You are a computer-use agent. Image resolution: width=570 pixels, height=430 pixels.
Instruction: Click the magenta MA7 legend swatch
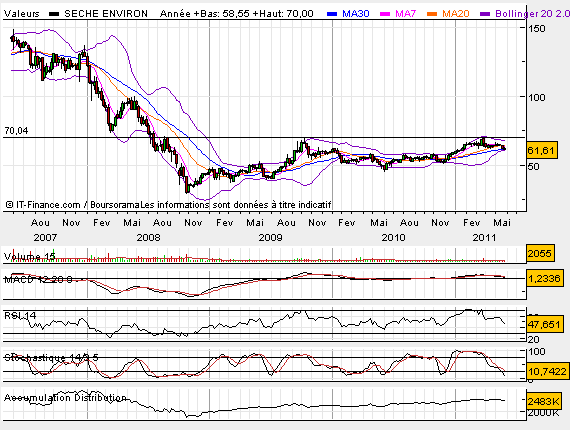[385, 14]
